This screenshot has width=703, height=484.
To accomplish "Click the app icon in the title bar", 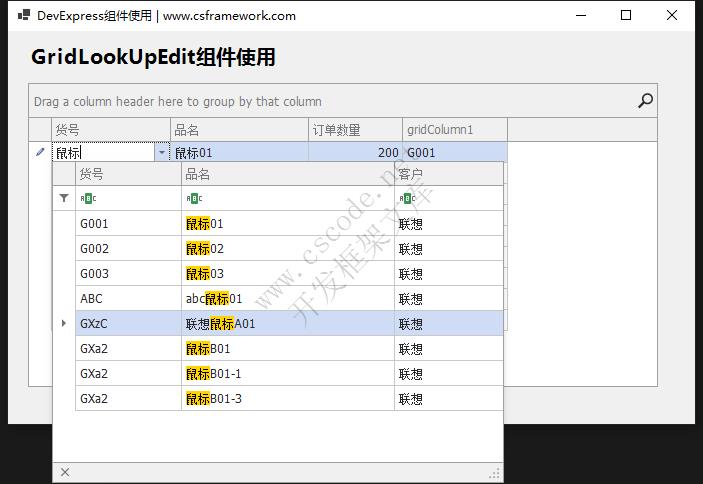I will point(23,15).
